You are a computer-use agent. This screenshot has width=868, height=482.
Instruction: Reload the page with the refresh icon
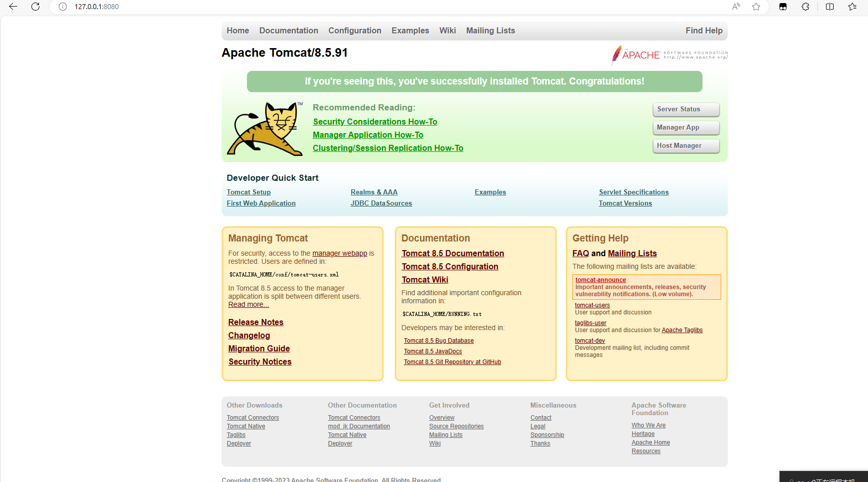click(35, 7)
